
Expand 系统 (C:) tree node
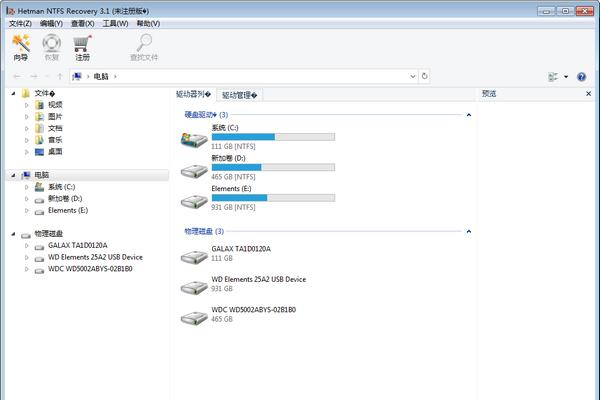[x=26, y=187]
